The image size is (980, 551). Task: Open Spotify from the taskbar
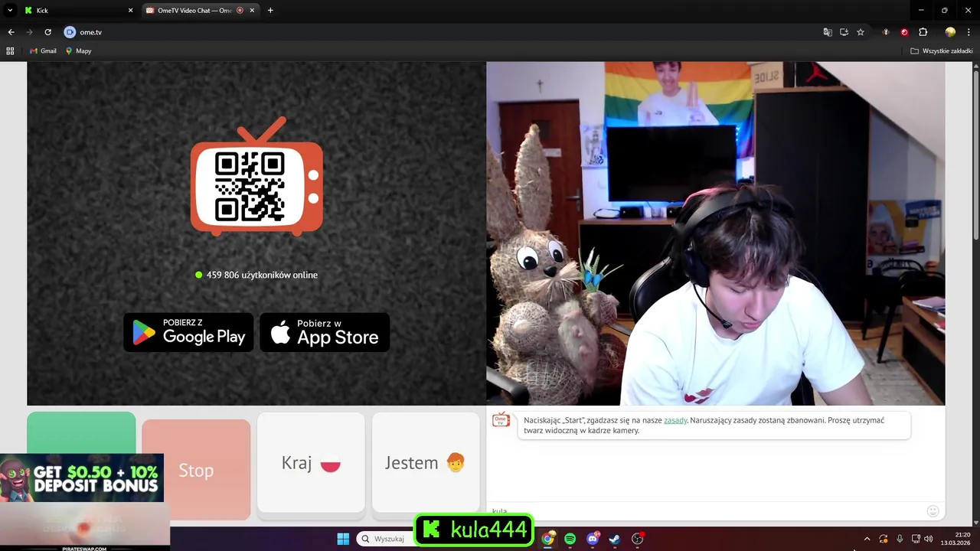tap(570, 539)
